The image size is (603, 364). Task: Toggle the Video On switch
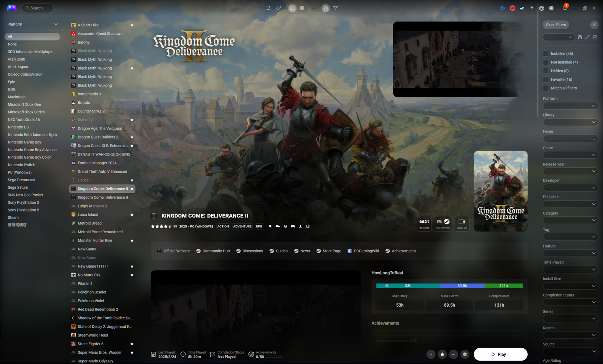tap(462, 222)
